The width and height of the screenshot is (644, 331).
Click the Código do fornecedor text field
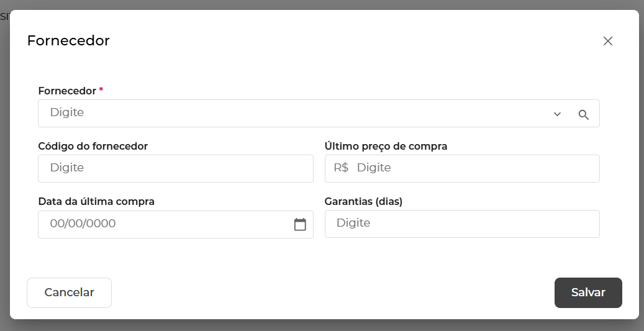175,168
